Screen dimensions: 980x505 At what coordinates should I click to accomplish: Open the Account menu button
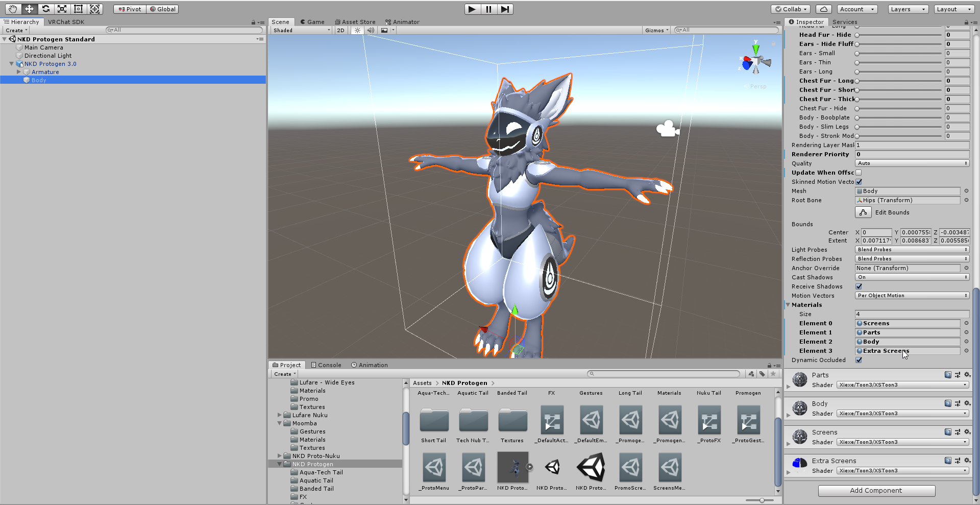857,9
